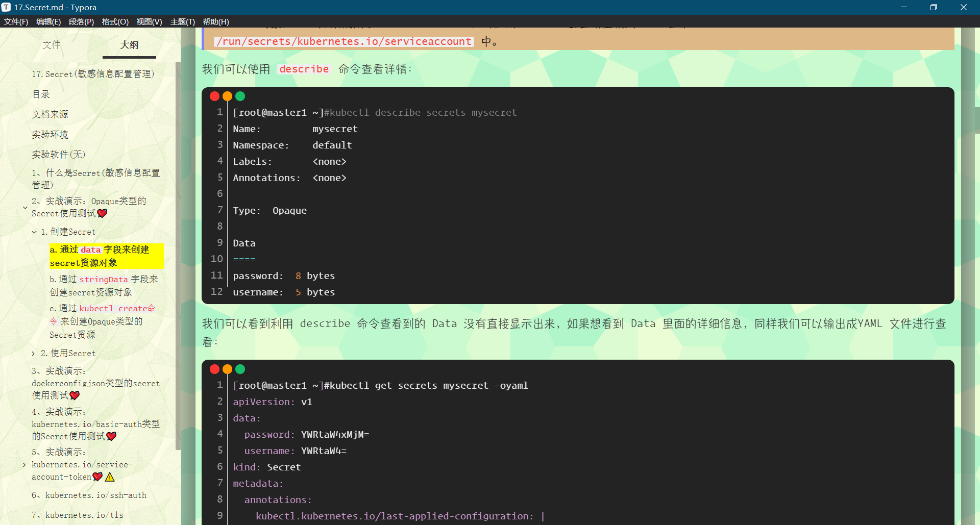Click the 'Type: Opaque' code line
Screen dimensions: 980x525
click(270, 210)
